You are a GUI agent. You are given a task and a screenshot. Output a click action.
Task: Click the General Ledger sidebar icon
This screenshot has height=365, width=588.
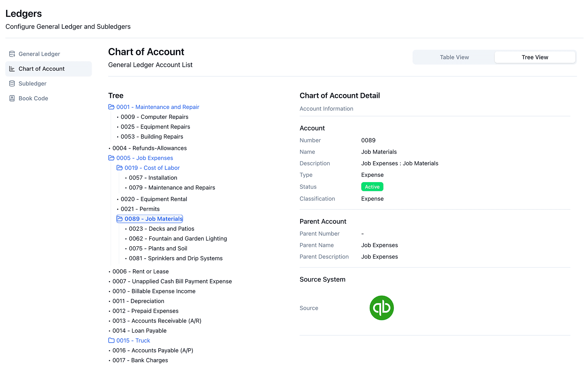pos(12,54)
